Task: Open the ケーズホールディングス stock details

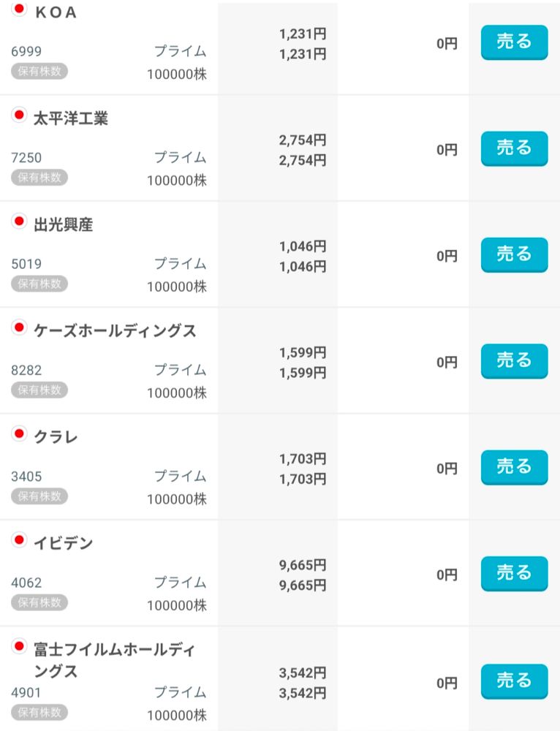Action: (115, 331)
